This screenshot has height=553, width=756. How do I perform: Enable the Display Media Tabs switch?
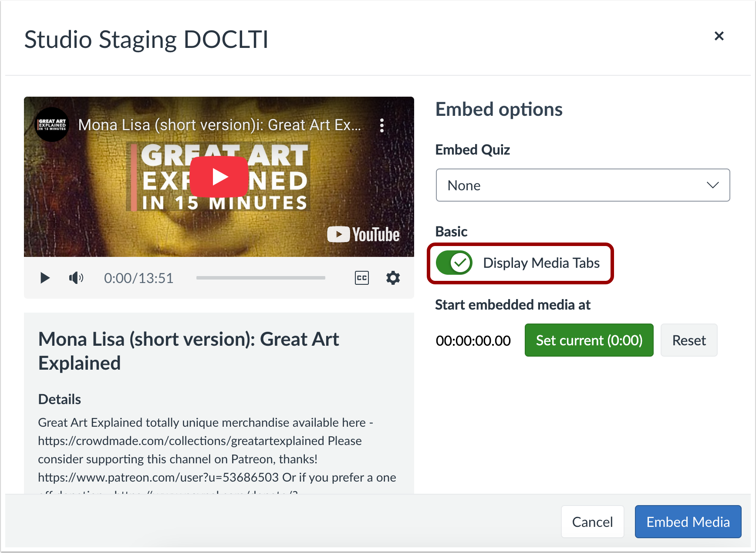pos(454,263)
